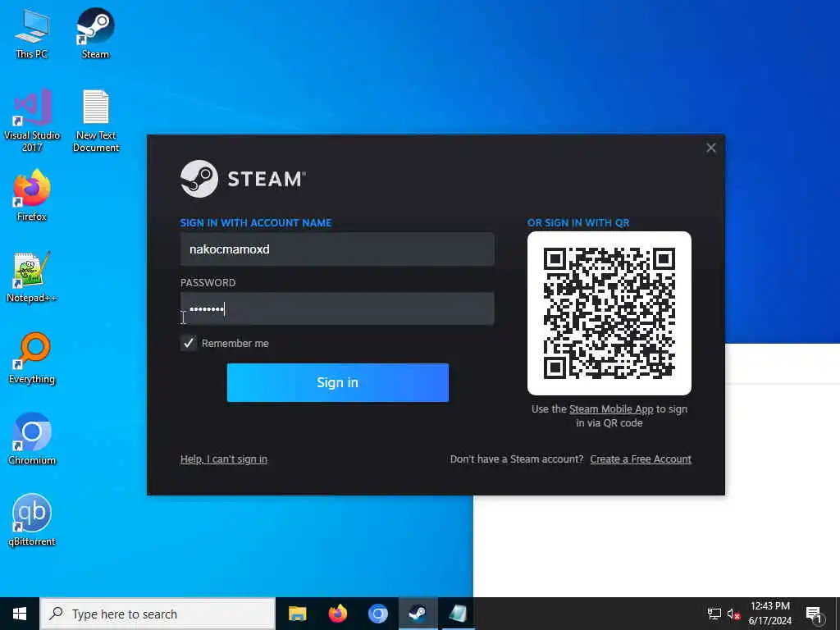Select the Everything search shortcut
Screen dimensions: 840x630
pyautogui.click(x=32, y=358)
